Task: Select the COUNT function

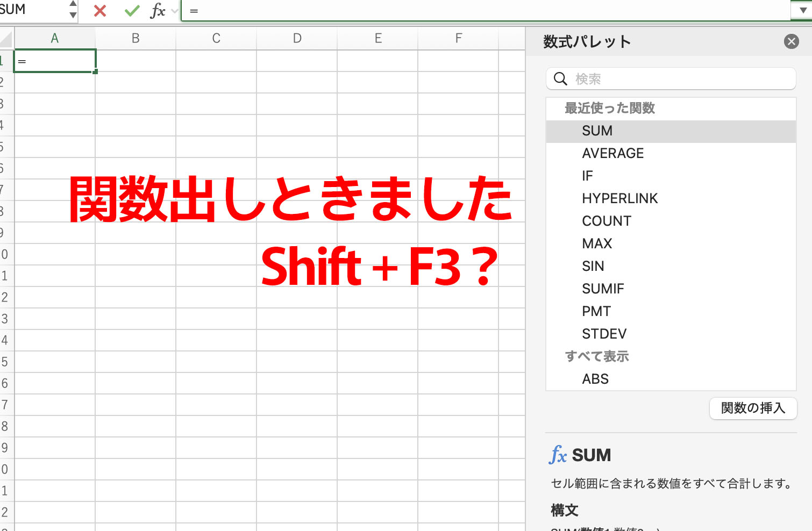Action: (x=606, y=221)
